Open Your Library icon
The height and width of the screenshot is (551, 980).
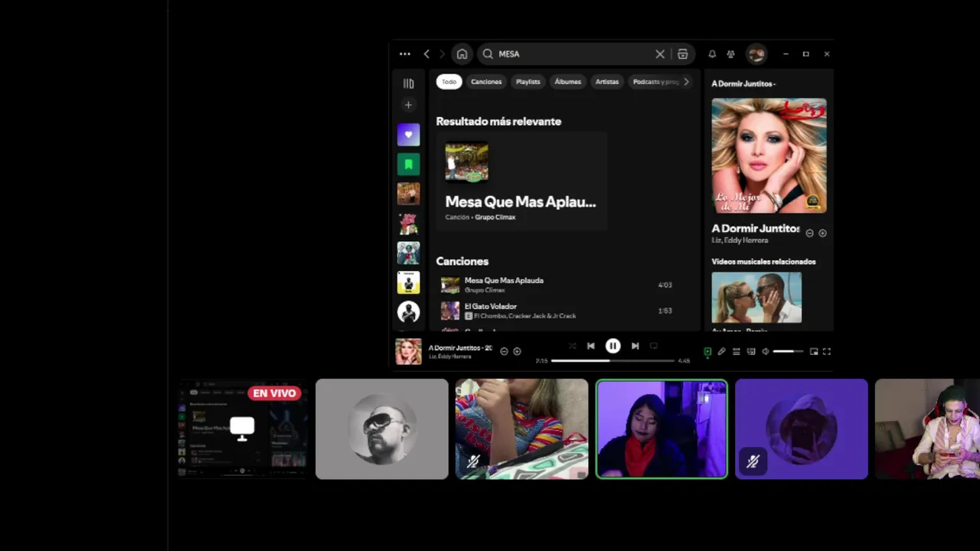pyautogui.click(x=408, y=83)
